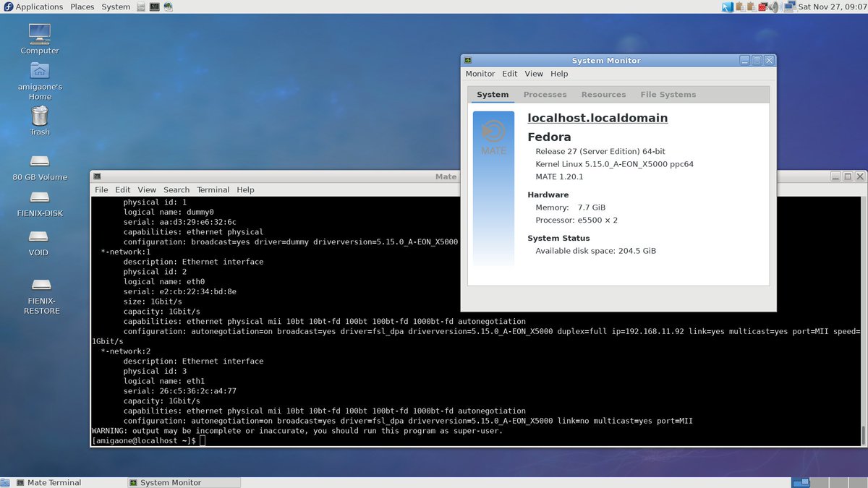
Task: Open the Applications menu in top panel
Action: (33, 7)
